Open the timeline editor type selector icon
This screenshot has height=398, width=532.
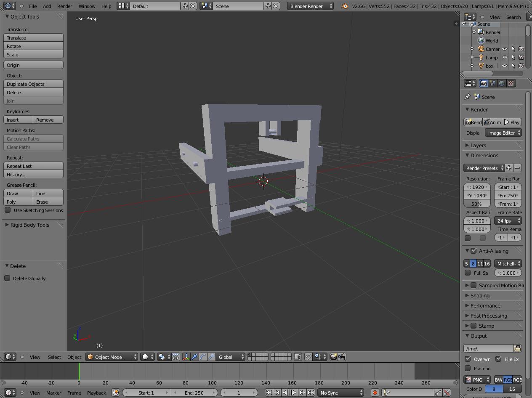(x=10, y=393)
